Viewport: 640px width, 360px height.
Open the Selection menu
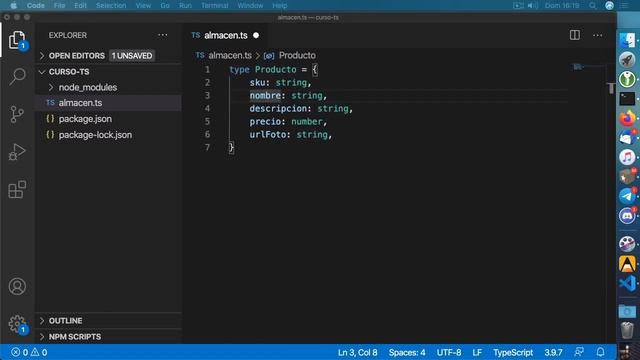pos(111,5)
